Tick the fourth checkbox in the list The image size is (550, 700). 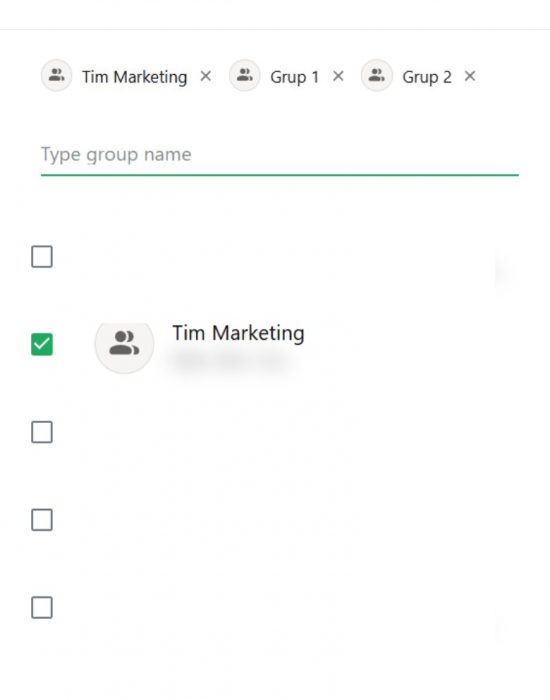42,520
